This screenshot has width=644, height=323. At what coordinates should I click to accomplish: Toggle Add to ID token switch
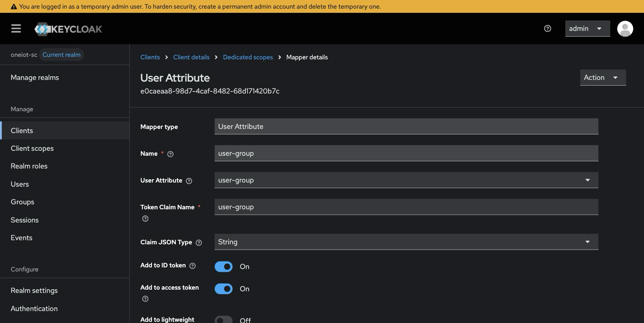pyautogui.click(x=224, y=267)
